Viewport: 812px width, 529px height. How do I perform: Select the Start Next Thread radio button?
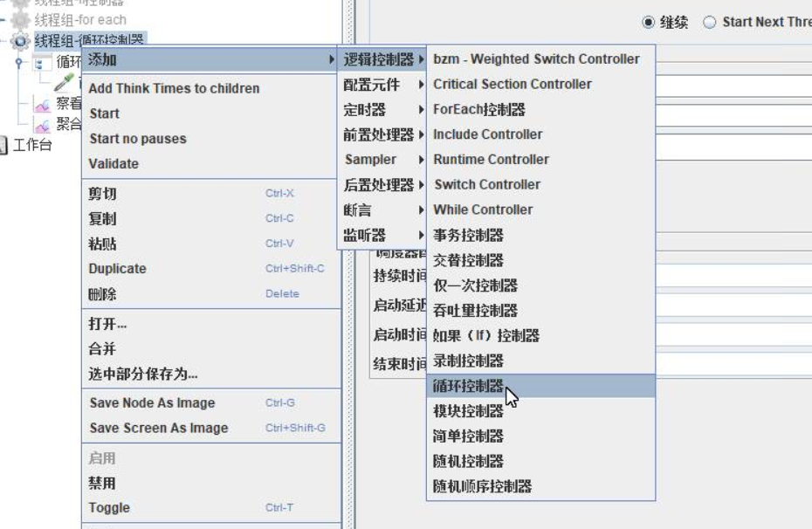[x=709, y=23]
